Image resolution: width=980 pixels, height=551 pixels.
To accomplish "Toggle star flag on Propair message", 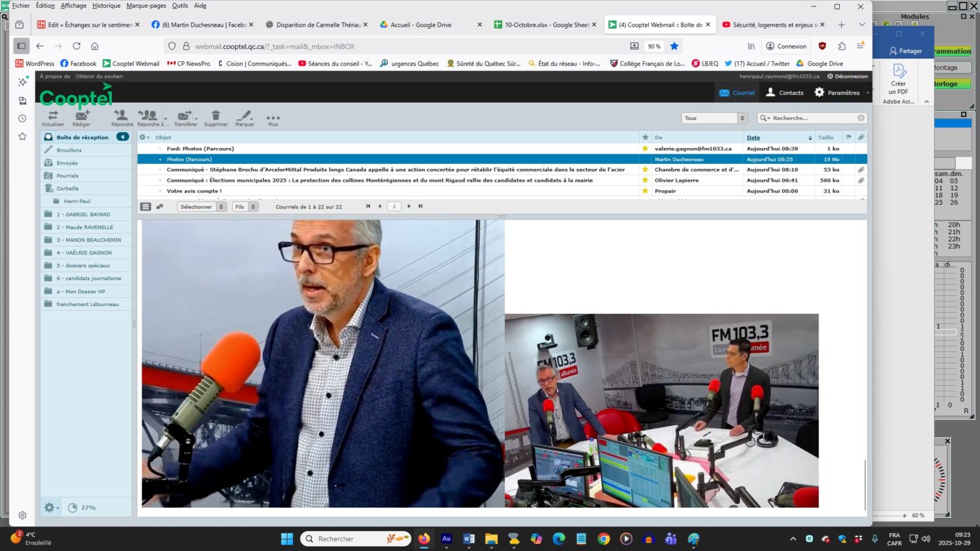I will click(645, 191).
